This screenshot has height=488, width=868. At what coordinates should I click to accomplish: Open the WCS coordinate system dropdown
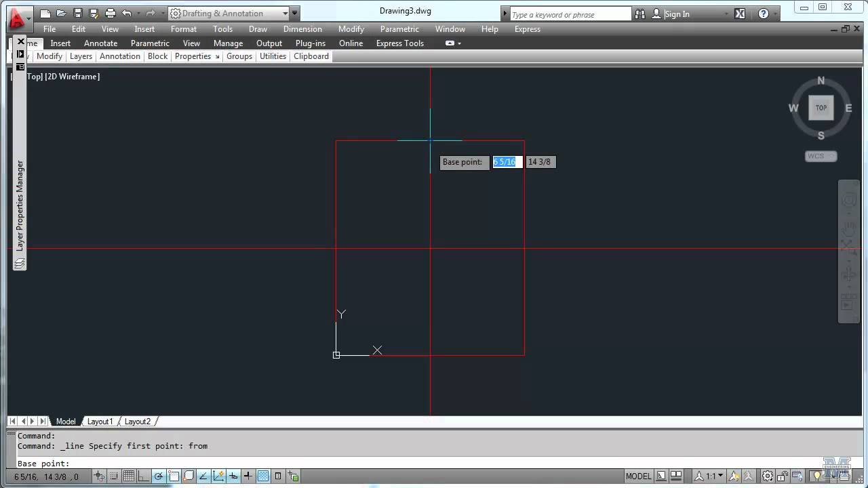pos(821,156)
